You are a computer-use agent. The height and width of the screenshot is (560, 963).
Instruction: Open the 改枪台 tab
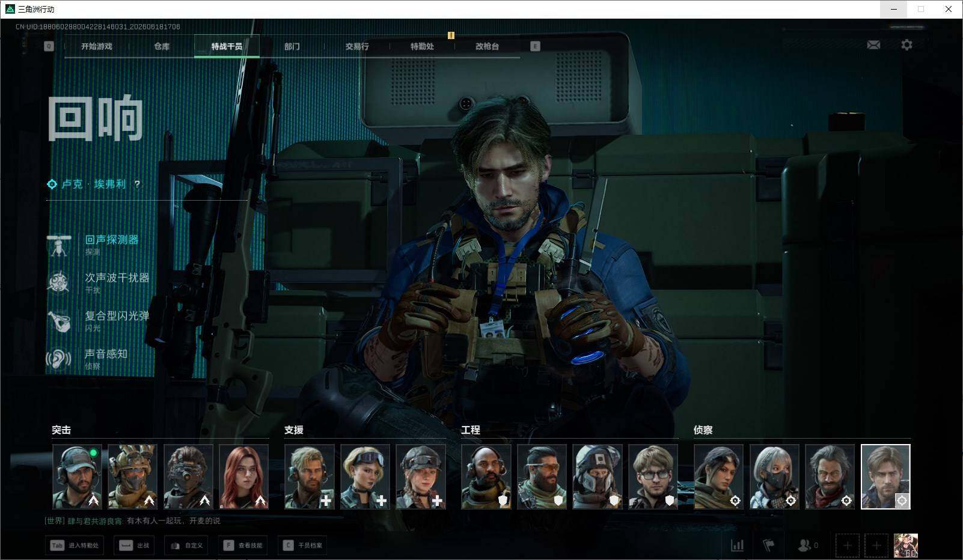point(487,46)
